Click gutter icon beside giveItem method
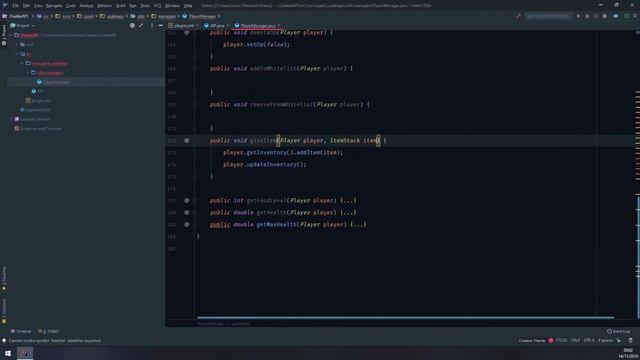 [187, 140]
